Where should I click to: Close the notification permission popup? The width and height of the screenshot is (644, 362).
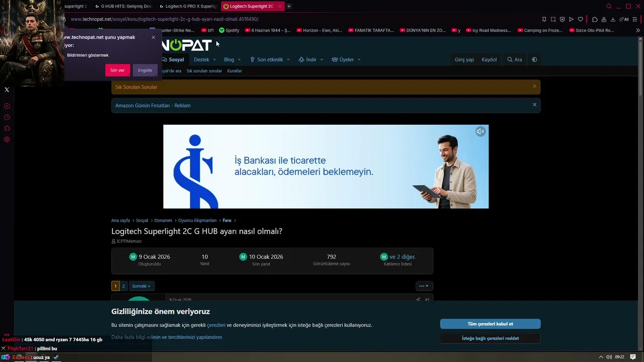[x=153, y=37]
